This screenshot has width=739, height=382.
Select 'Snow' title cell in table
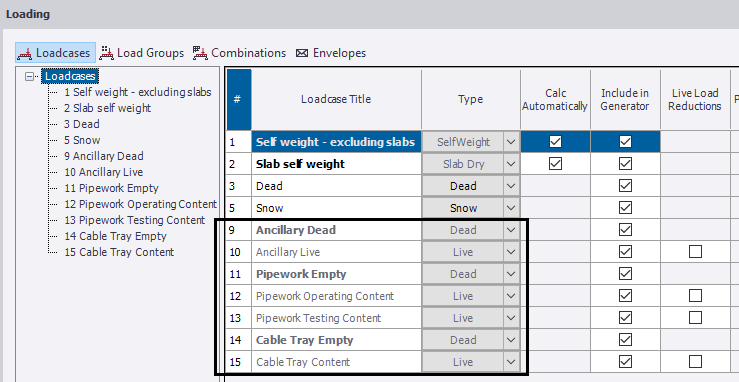(x=336, y=208)
